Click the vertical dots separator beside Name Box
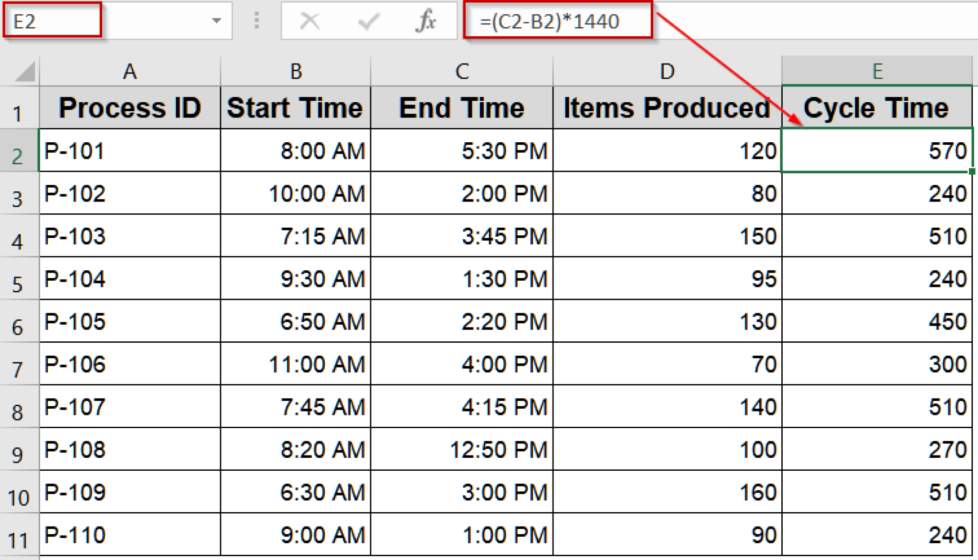Screen dimensions: 978x560 pos(256,20)
